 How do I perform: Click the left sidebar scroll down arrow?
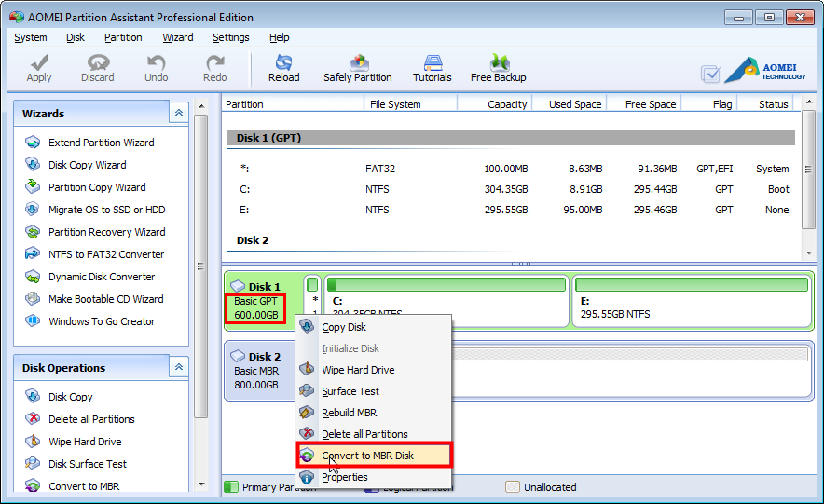201,484
